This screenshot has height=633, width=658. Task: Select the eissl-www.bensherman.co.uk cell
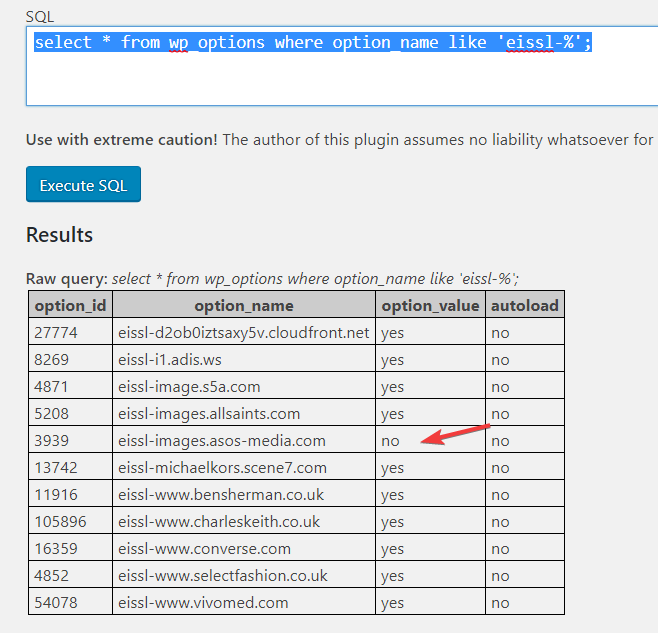[x=244, y=494]
